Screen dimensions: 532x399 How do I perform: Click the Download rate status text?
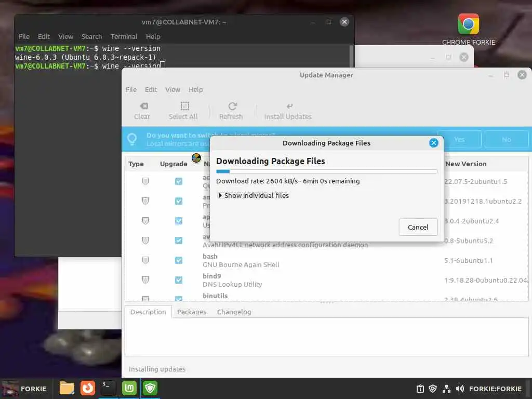click(x=288, y=181)
